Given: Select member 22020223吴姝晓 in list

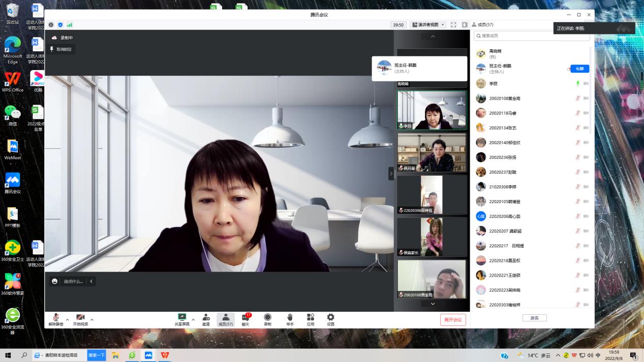Looking at the screenshot, I should tap(532, 290).
